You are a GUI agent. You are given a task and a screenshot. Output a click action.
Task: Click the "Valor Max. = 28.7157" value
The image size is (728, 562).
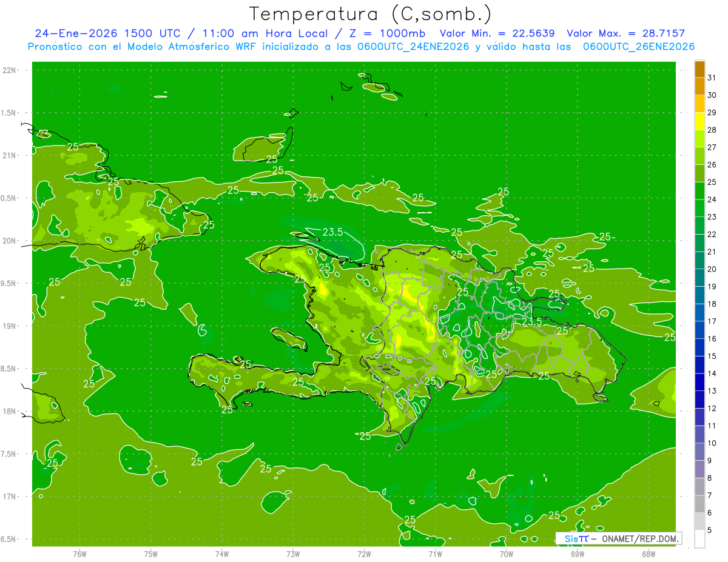(625, 33)
